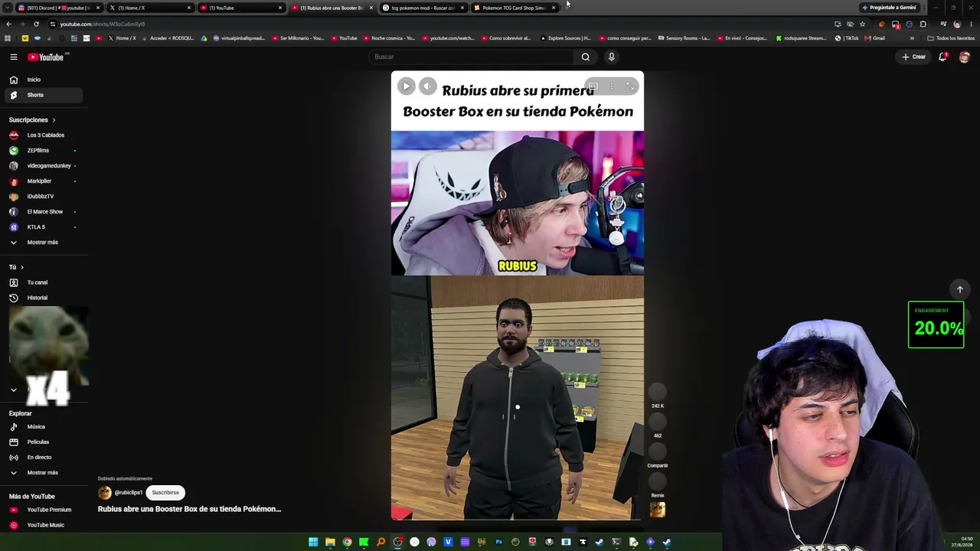The image size is (980, 551).
Task: Open the tab search dropdown
Action: click(x=8, y=8)
